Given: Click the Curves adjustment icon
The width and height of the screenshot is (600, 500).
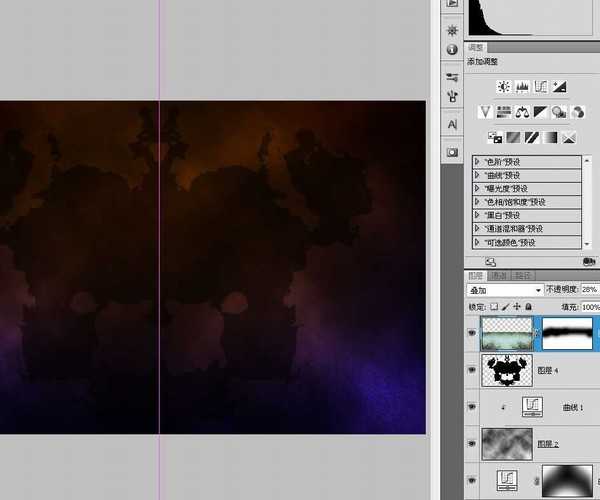Looking at the screenshot, I should pyautogui.click(x=541, y=87).
